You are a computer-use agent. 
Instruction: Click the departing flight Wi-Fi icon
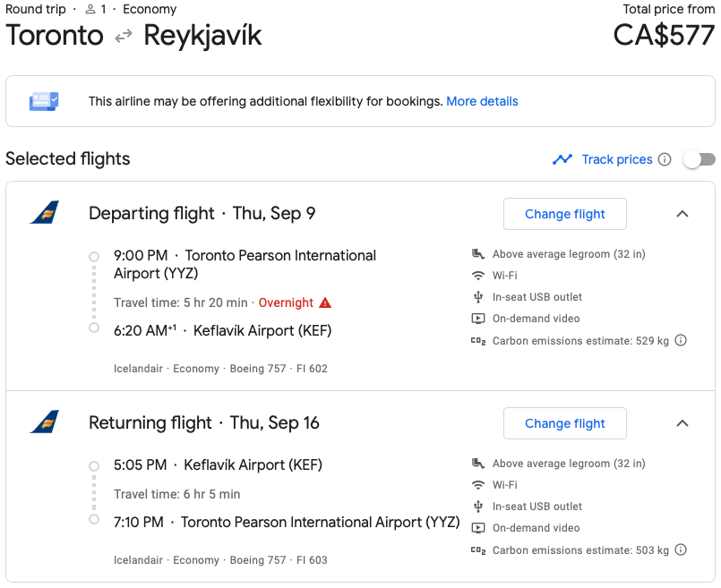(478, 276)
